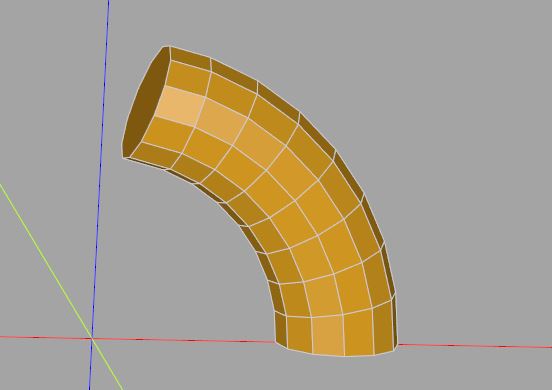Select the dark leftmost face of base ring

tap(281, 329)
